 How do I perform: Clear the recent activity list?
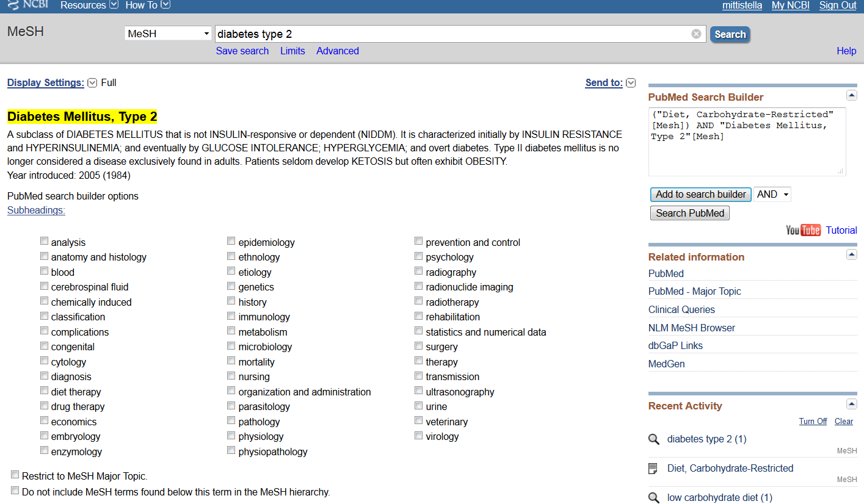point(844,422)
